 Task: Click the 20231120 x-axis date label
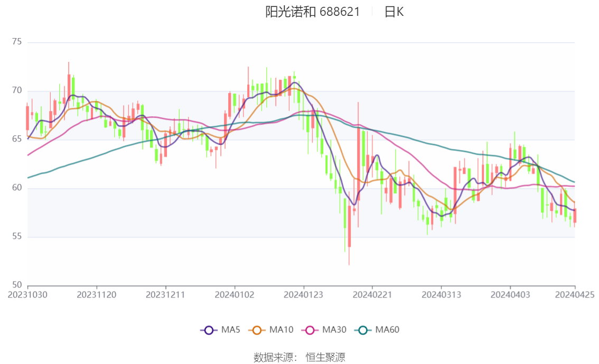coord(97,295)
